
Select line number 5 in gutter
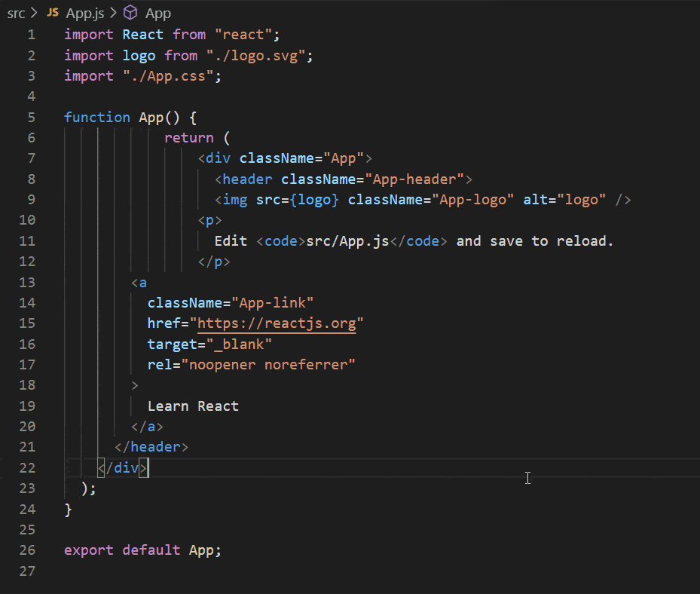(x=31, y=118)
